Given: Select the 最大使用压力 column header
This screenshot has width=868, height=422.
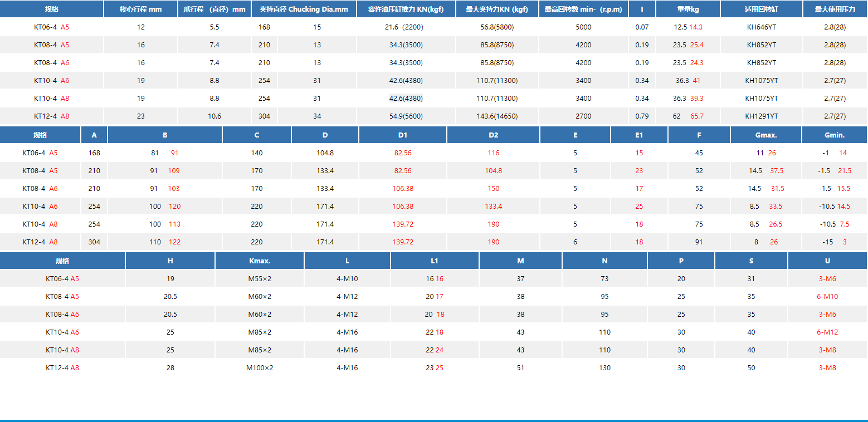Looking at the screenshot, I should (x=835, y=9).
